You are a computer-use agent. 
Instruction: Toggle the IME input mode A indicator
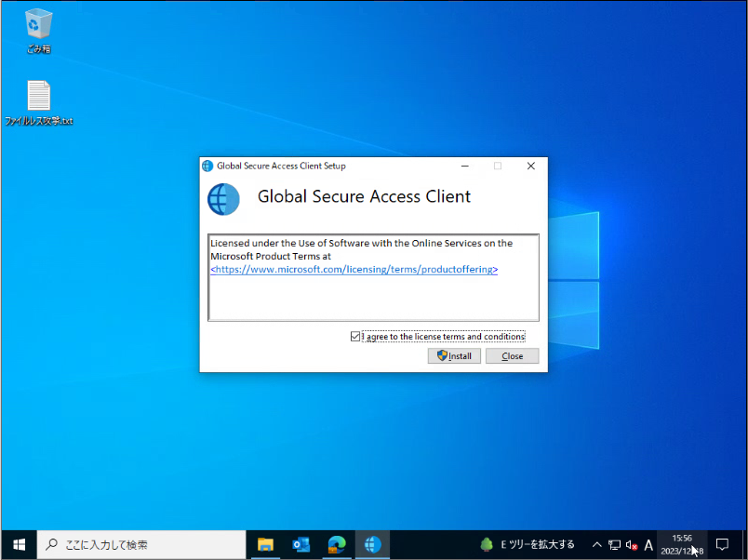648,544
